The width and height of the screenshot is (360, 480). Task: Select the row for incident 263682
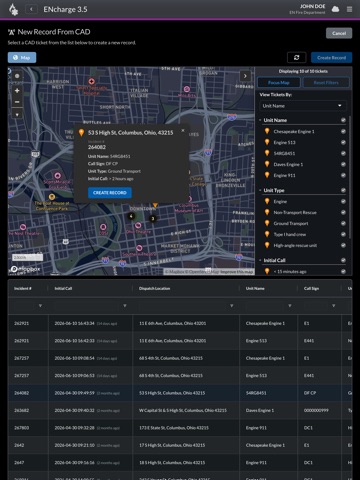point(180,410)
